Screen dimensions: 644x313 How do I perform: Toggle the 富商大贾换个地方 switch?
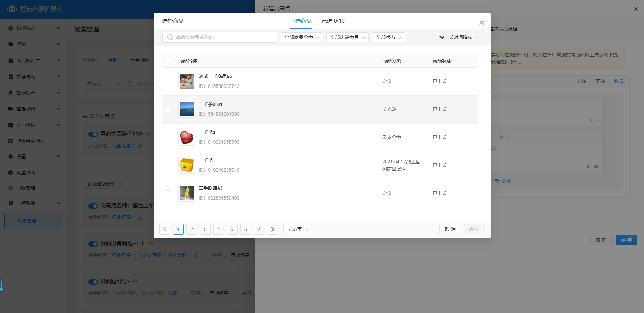(93, 134)
